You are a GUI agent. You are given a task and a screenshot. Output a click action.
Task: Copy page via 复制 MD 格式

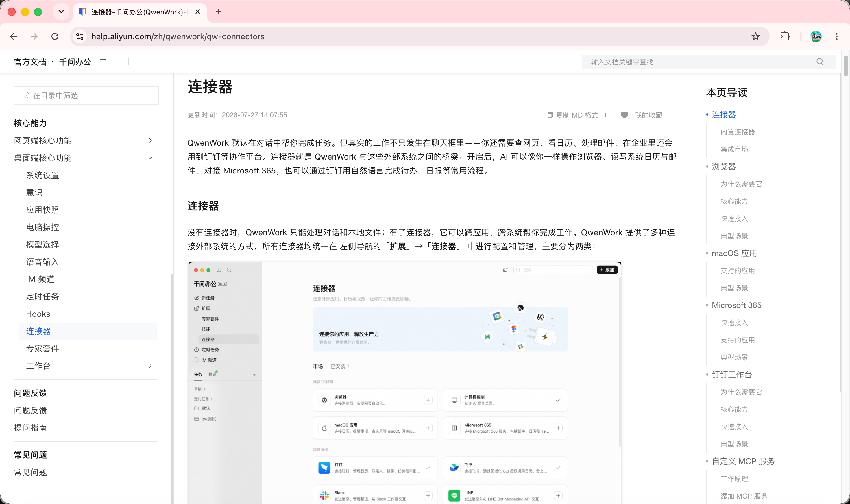pos(577,115)
